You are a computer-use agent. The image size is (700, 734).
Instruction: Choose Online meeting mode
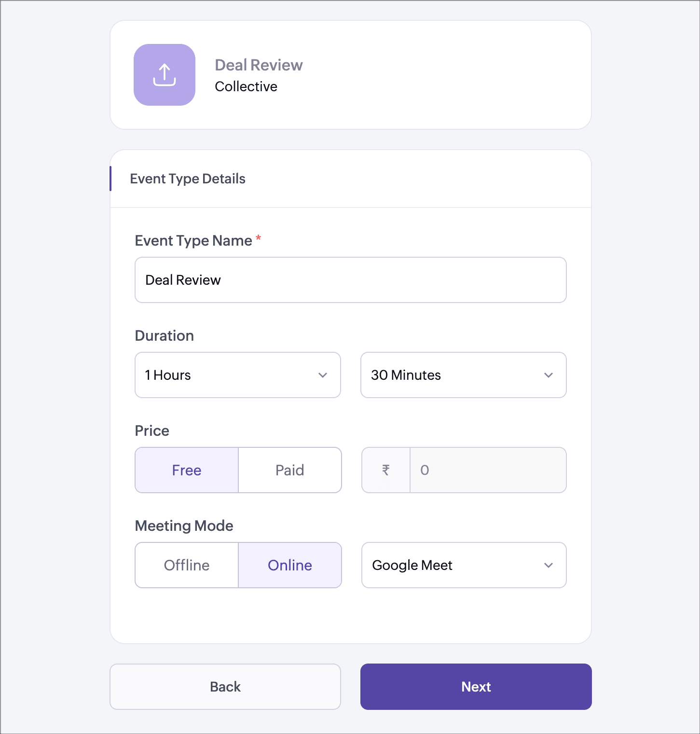tap(290, 565)
